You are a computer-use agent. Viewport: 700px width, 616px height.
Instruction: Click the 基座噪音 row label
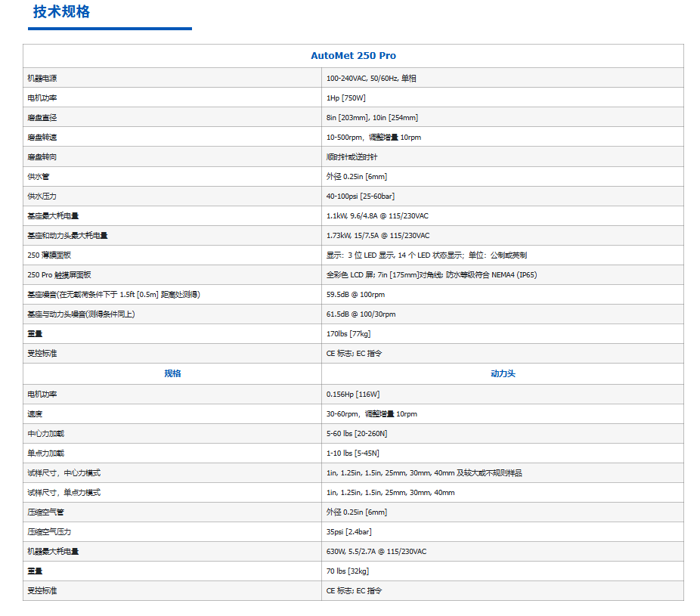[x=113, y=294]
